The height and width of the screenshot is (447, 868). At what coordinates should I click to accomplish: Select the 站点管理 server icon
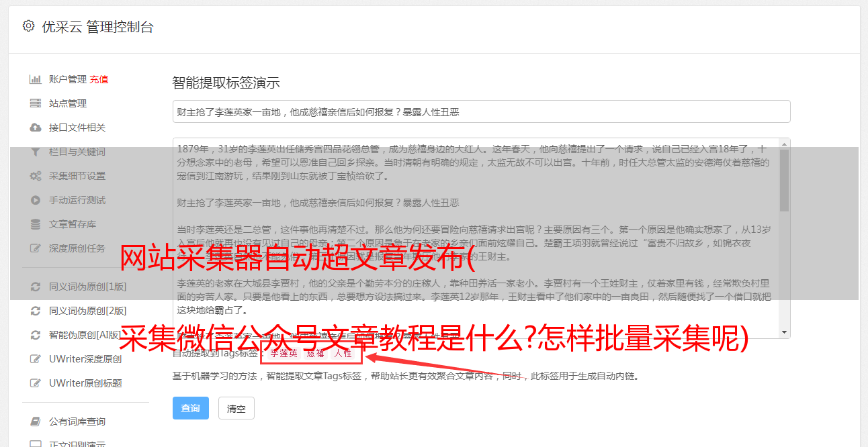36,103
